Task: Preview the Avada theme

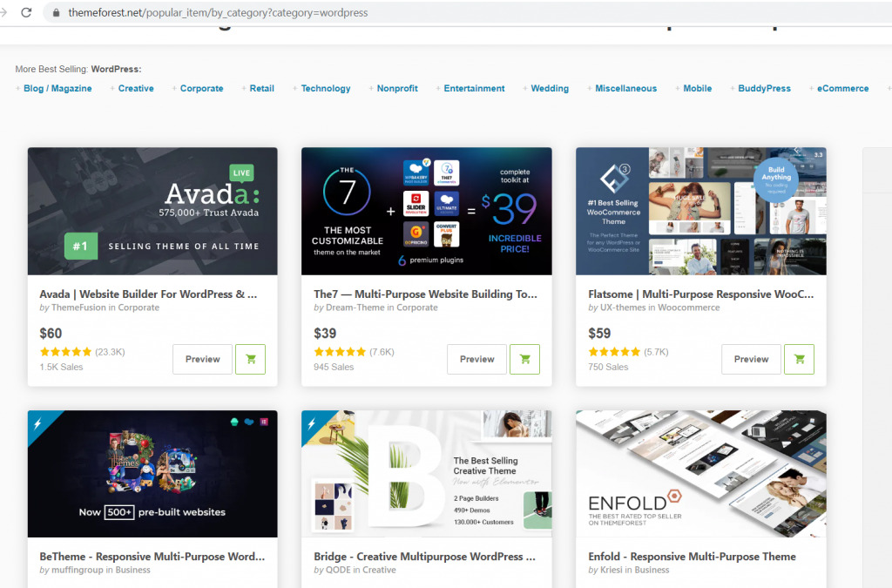Action: (x=202, y=360)
